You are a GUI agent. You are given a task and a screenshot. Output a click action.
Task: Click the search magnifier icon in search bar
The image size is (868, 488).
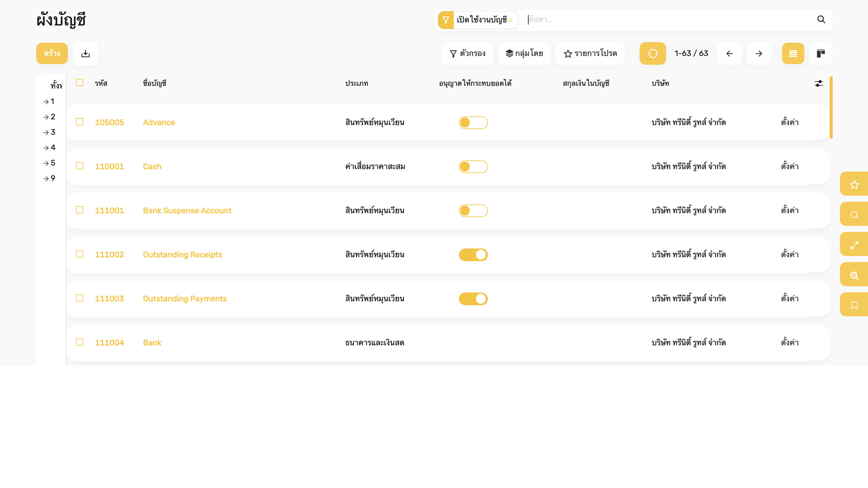(x=821, y=20)
